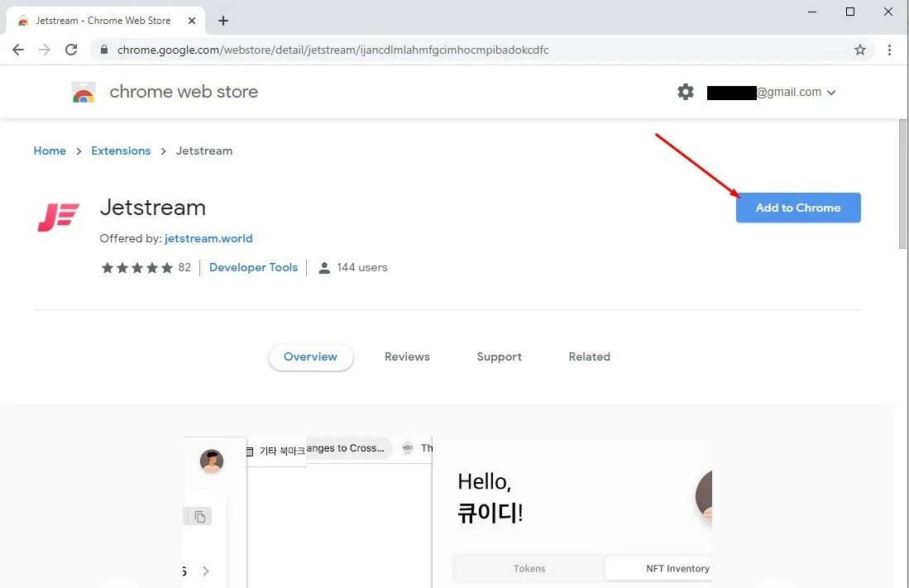Open the Developer Tools category link

pos(253,267)
